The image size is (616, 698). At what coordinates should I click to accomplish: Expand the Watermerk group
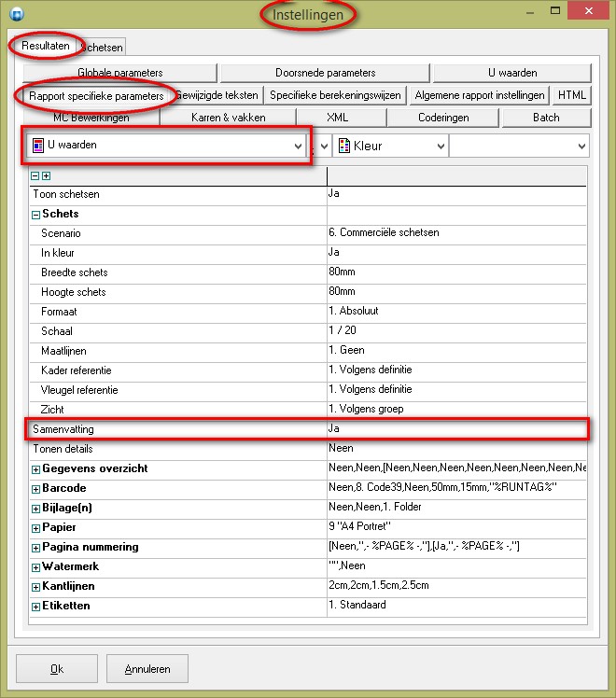click(x=35, y=567)
